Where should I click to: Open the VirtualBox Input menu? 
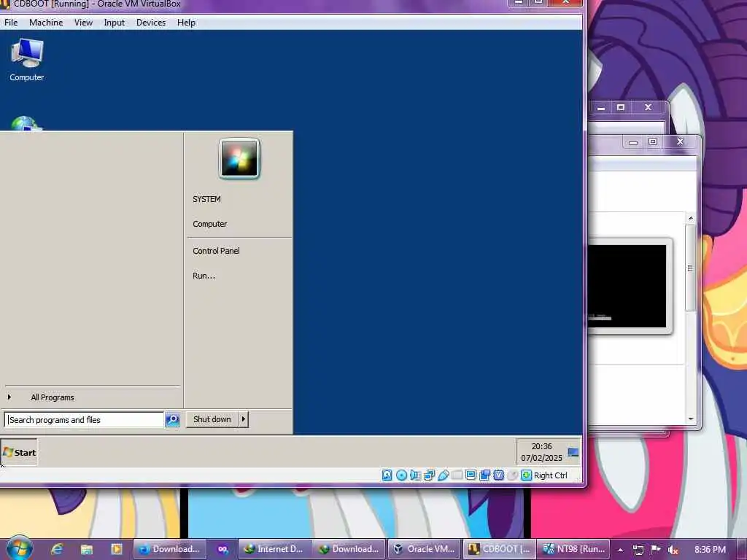coord(115,23)
